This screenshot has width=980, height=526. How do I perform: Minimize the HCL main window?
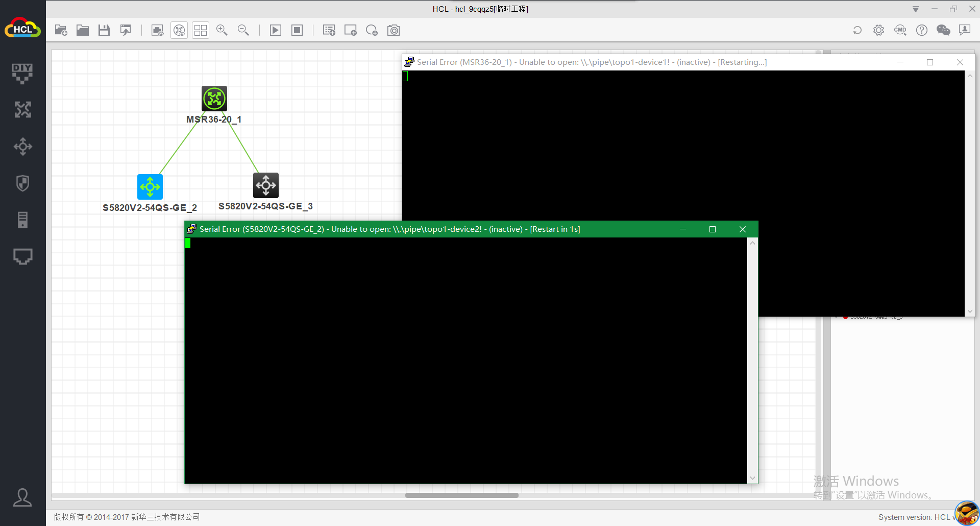click(935, 9)
